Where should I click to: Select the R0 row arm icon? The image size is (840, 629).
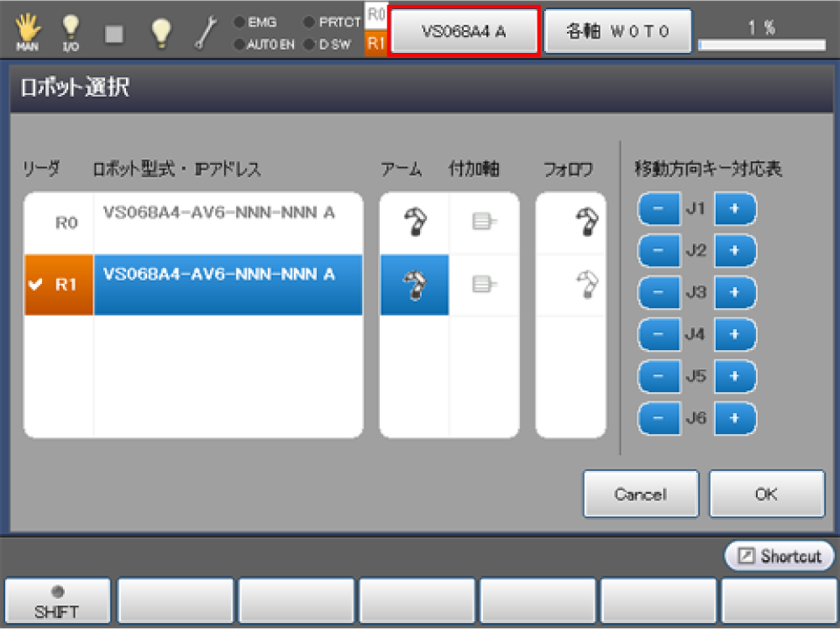[414, 223]
